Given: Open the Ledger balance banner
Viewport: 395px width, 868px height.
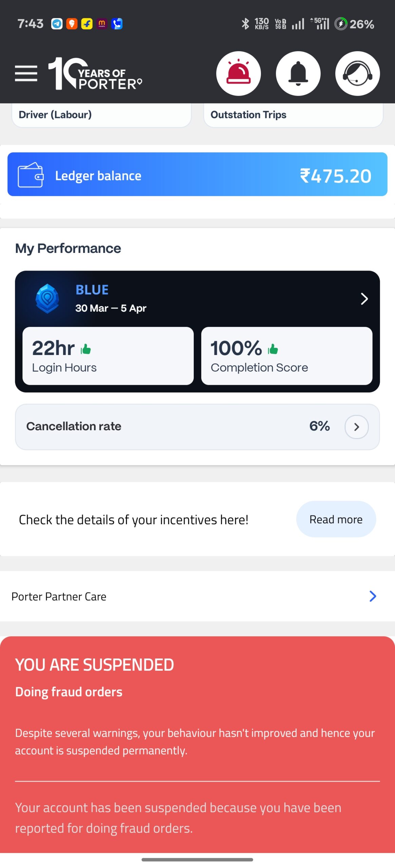Looking at the screenshot, I should click(197, 174).
